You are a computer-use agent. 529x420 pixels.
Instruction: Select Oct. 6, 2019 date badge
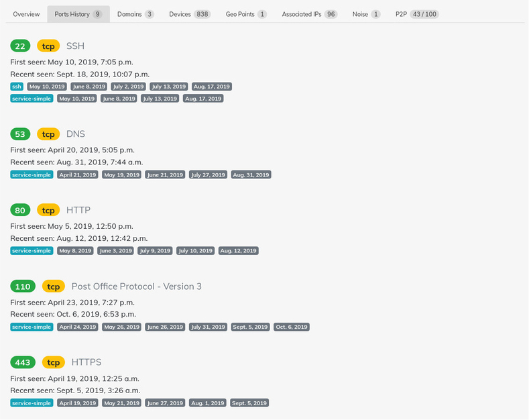[292, 327]
